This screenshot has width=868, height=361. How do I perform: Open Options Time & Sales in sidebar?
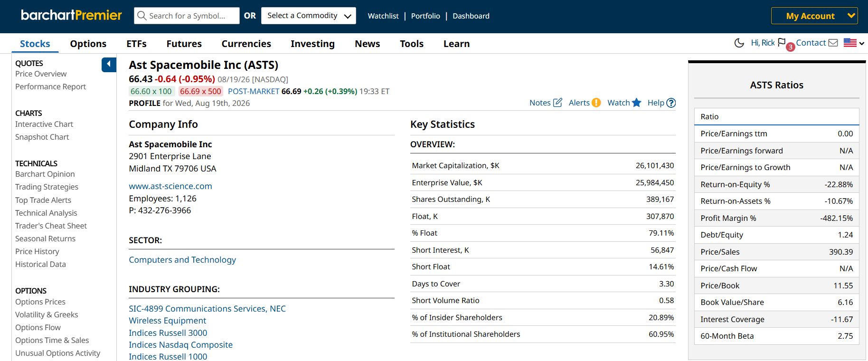tap(52, 340)
